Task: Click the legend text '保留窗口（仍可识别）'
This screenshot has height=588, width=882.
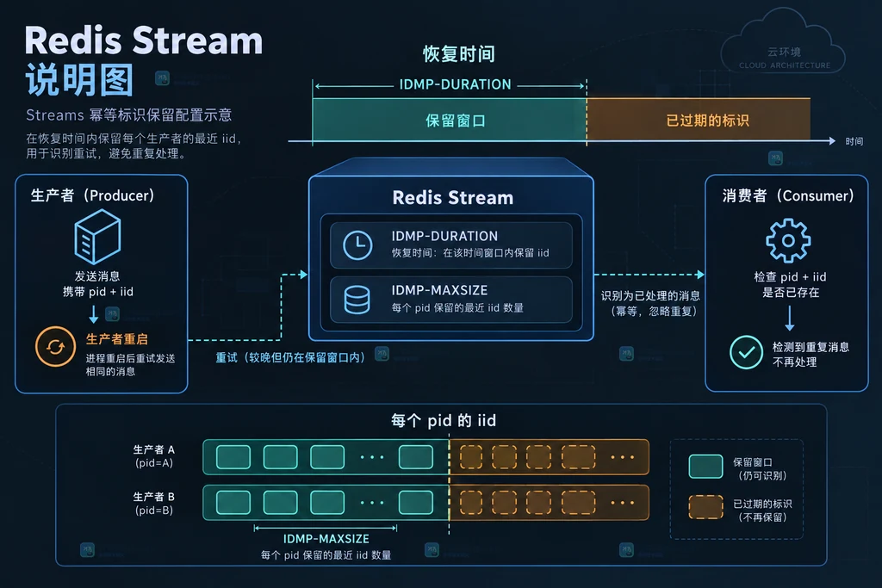Action: pyautogui.click(x=761, y=469)
